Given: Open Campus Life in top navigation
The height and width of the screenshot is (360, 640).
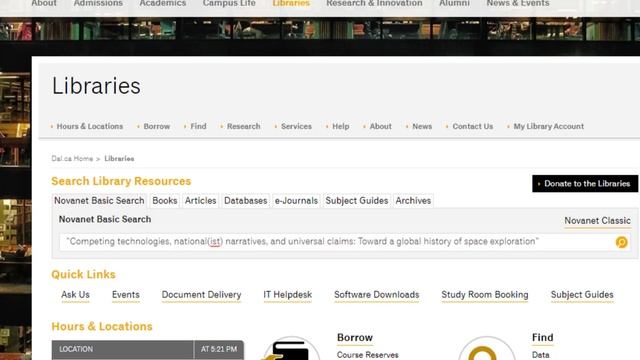Looking at the screenshot, I should click(229, 3).
